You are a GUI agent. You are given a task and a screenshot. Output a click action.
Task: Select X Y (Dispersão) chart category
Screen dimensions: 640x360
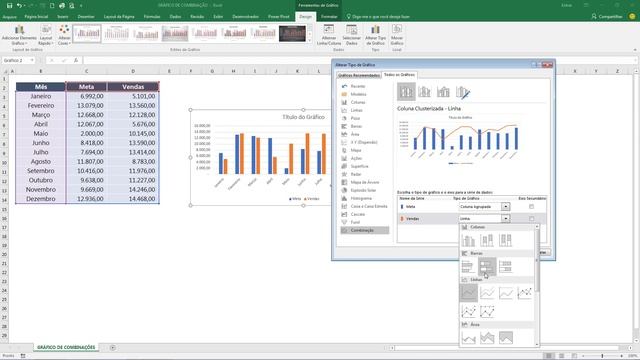pyautogui.click(x=364, y=142)
